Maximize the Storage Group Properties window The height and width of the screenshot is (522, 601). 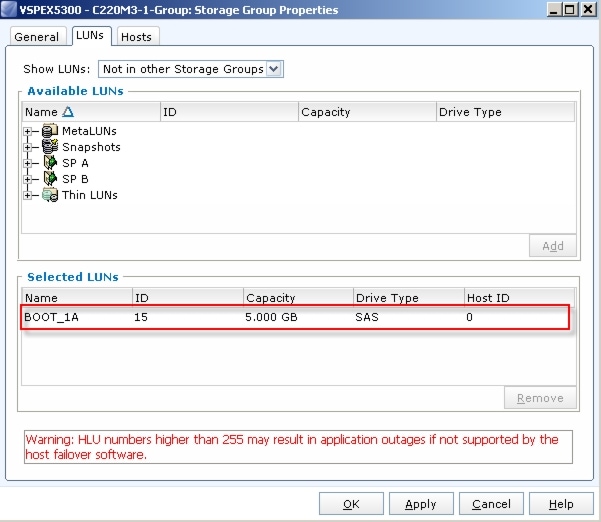pos(570,9)
